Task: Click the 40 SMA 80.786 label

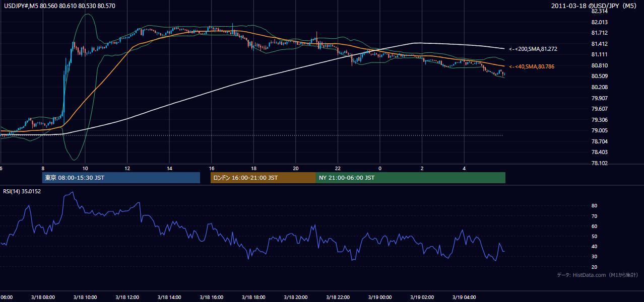Action: point(533,66)
